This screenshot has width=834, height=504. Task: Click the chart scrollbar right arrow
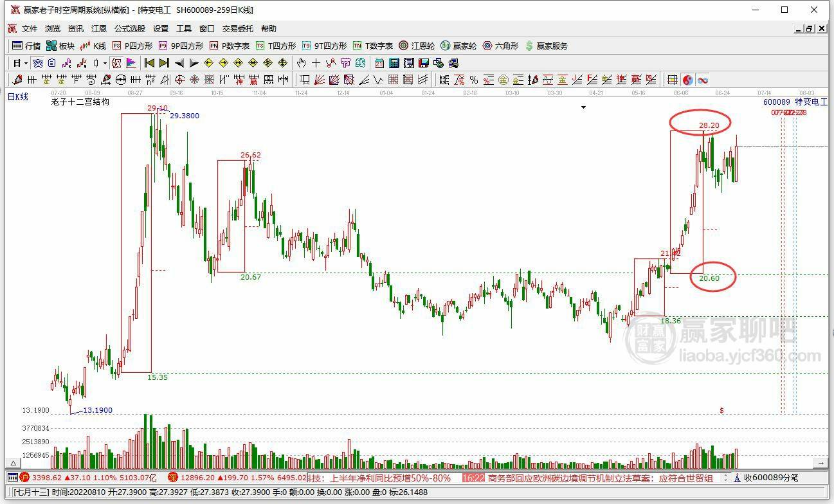coord(820,463)
